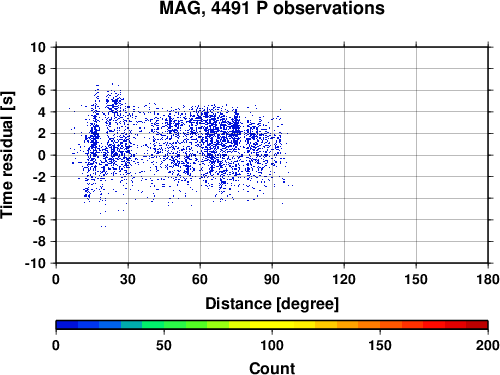
Task: Click y-axis tick label '4'
Action: click(x=41, y=112)
